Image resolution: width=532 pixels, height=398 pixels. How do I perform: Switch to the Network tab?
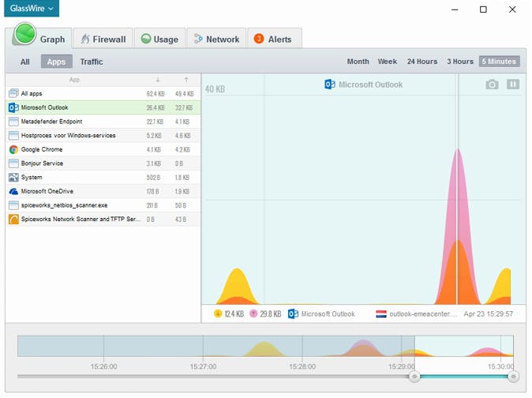click(216, 39)
